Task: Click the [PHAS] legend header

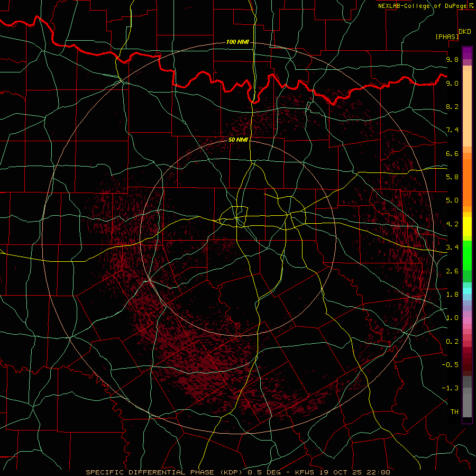Action: [447, 36]
